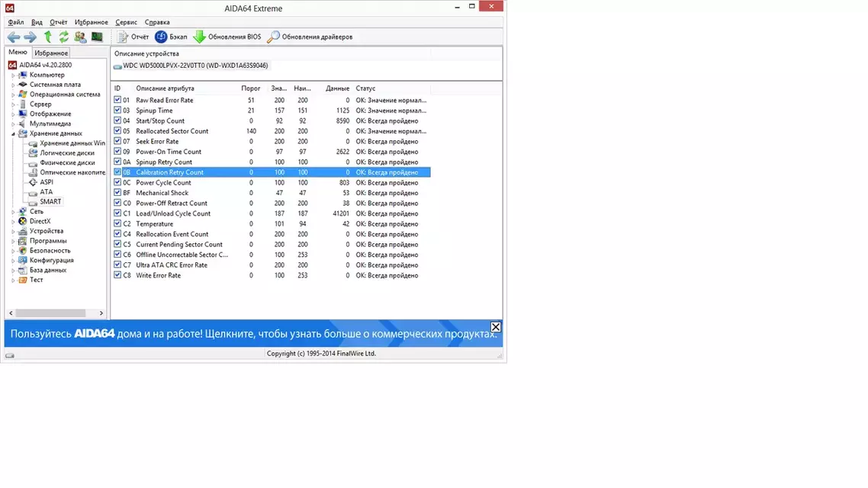
Task: Uncheck the Reallocated Sector Count checkbox
Action: click(x=117, y=131)
